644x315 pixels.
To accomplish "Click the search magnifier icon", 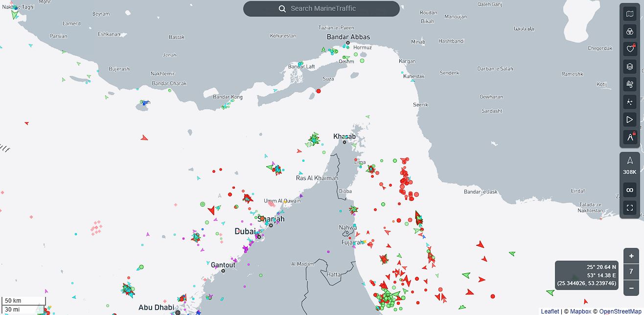I will 282,9.
